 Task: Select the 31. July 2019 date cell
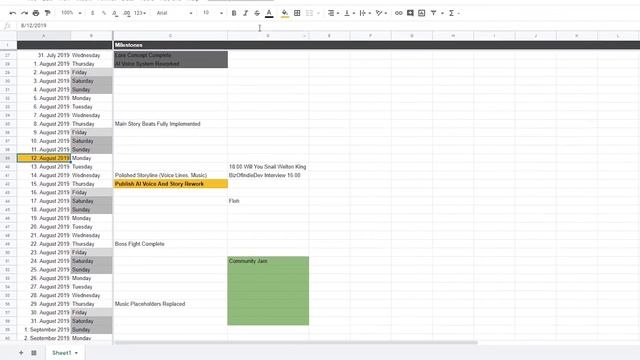[44, 55]
